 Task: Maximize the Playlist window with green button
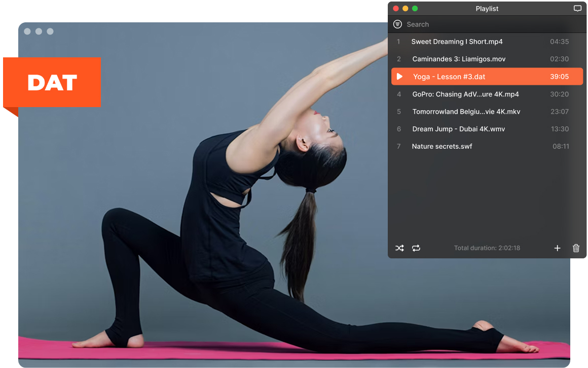[x=415, y=8]
